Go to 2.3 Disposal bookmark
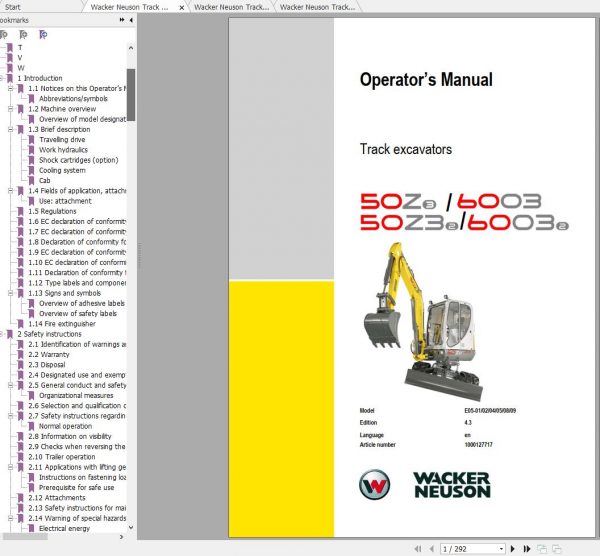The height and width of the screenshot is (556, 600). tap(46, 365)
